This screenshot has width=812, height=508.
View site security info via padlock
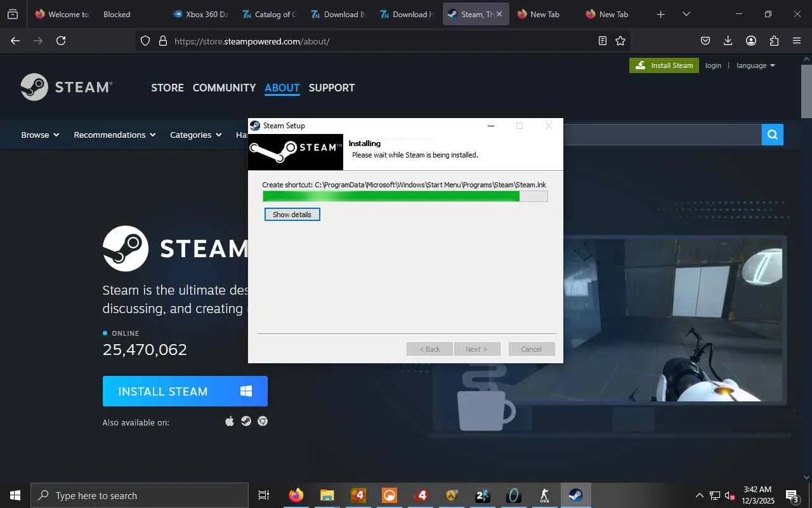[x=162, y=41]
